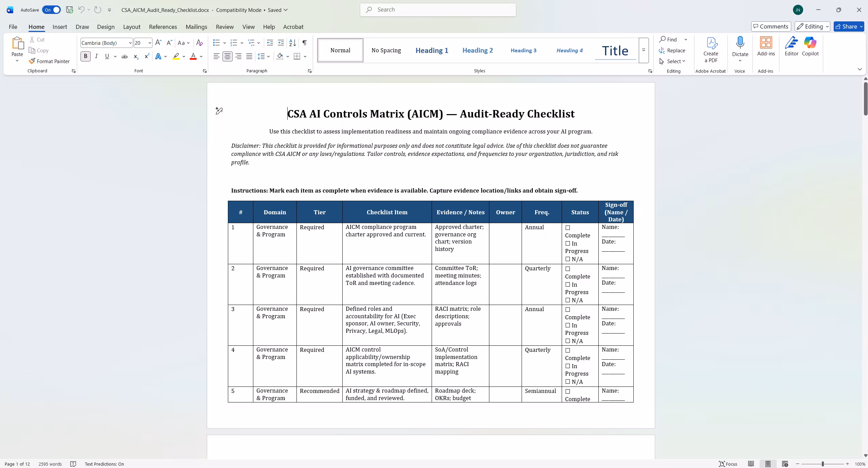Open the References tab
This screenshot has height=468, width=868.
pyautogui.click(x=163, y=27)
